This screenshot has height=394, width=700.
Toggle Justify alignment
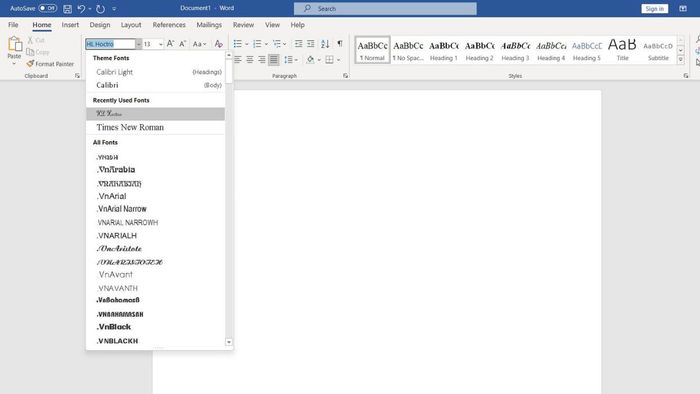(274, 59)
